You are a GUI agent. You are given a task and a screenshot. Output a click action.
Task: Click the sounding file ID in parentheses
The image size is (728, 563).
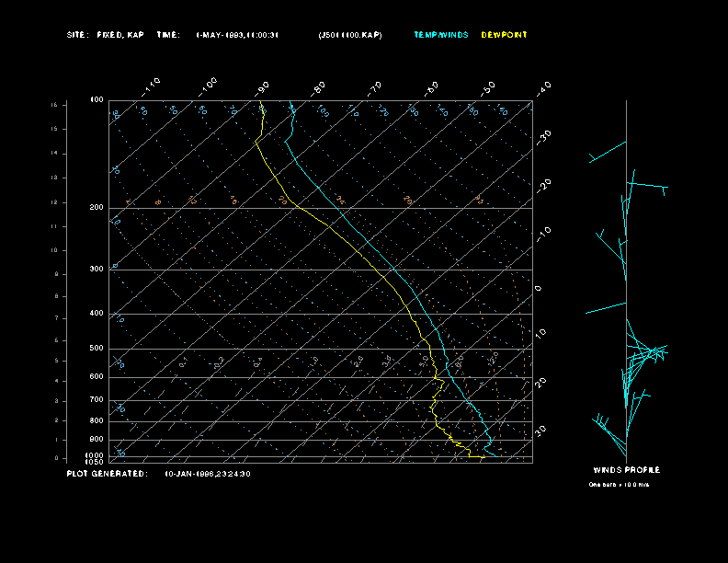350,35
